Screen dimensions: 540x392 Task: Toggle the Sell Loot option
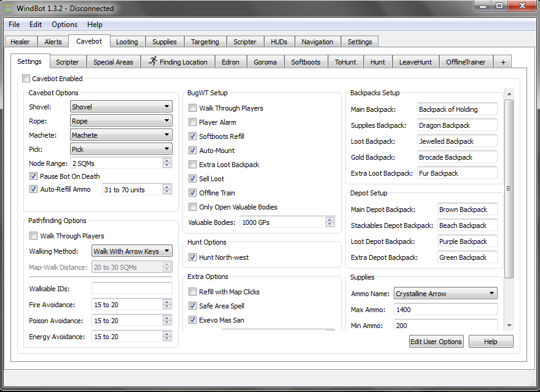click(194, 178)
